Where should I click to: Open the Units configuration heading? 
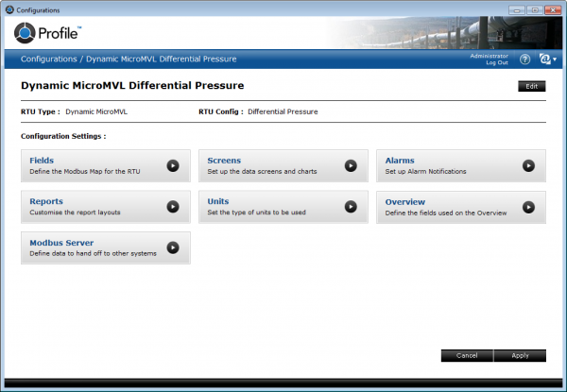click(x=218, y=201)
